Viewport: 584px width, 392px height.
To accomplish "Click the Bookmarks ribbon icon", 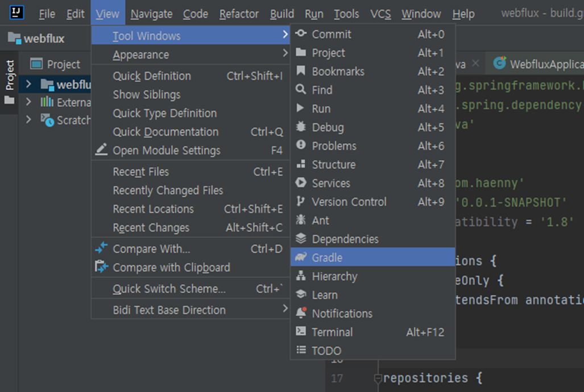I will 301,71.
